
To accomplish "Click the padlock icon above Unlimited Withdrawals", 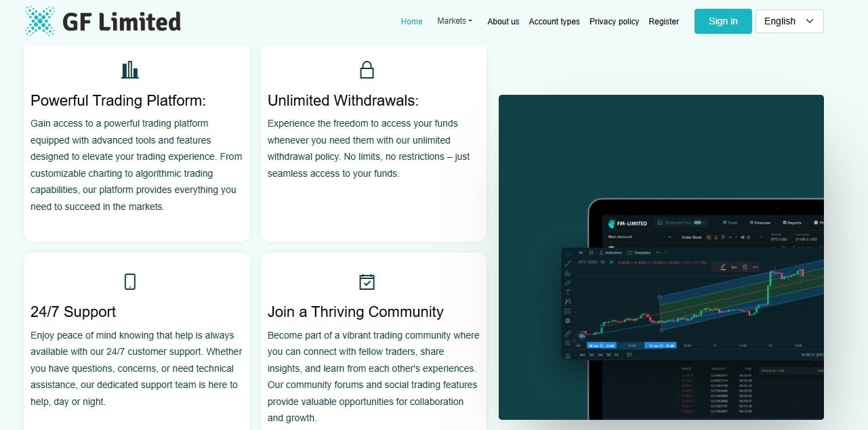I will point(367,69).
